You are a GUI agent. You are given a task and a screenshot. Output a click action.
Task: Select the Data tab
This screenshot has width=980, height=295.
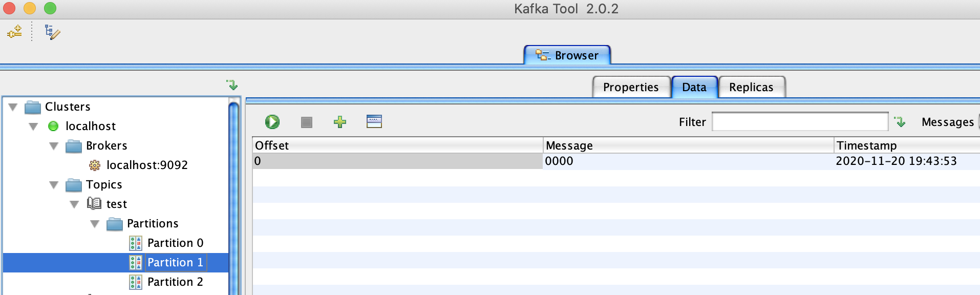tap(694, 87)
